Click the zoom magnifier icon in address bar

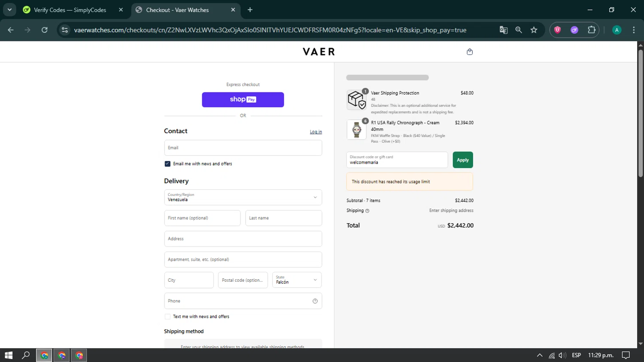coord(519,30)
